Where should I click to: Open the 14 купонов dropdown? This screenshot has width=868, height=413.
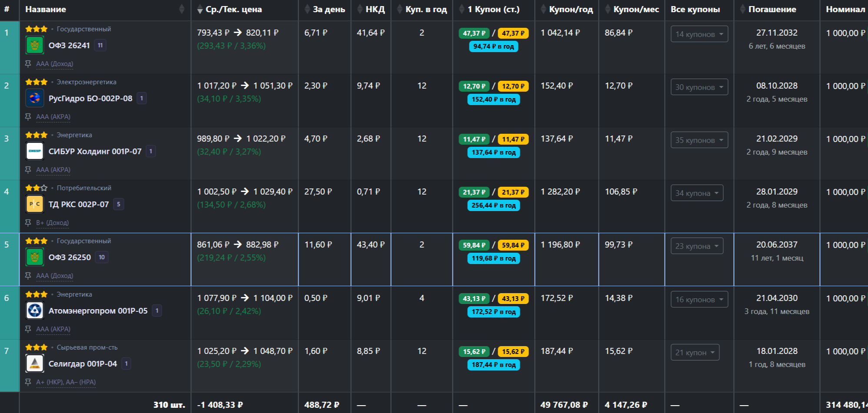[699, 34]
